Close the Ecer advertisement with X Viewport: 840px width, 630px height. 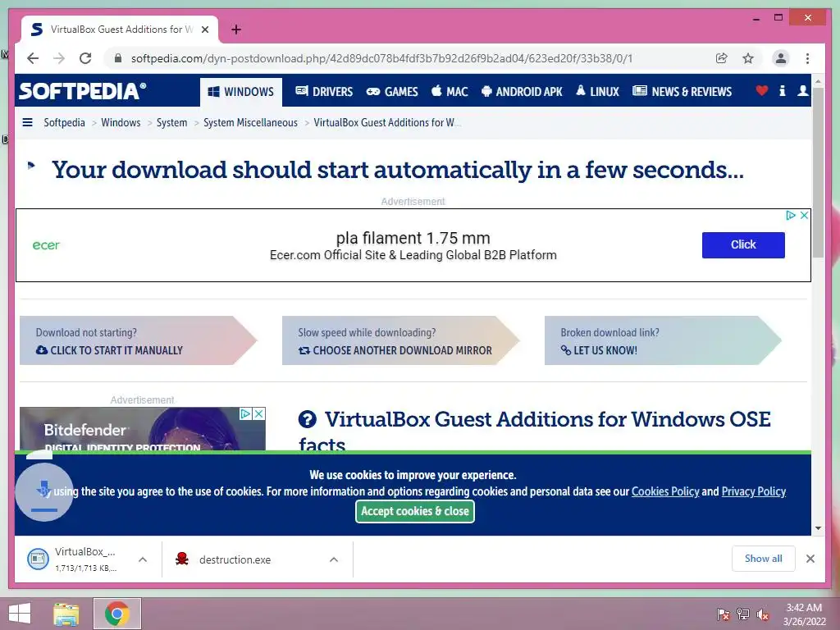[804, 216]
